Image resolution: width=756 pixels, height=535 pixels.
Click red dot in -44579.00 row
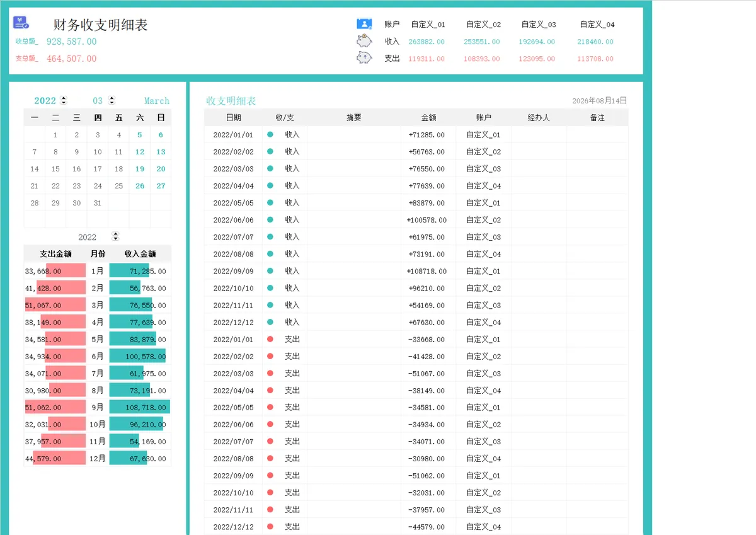pos(270,526)
